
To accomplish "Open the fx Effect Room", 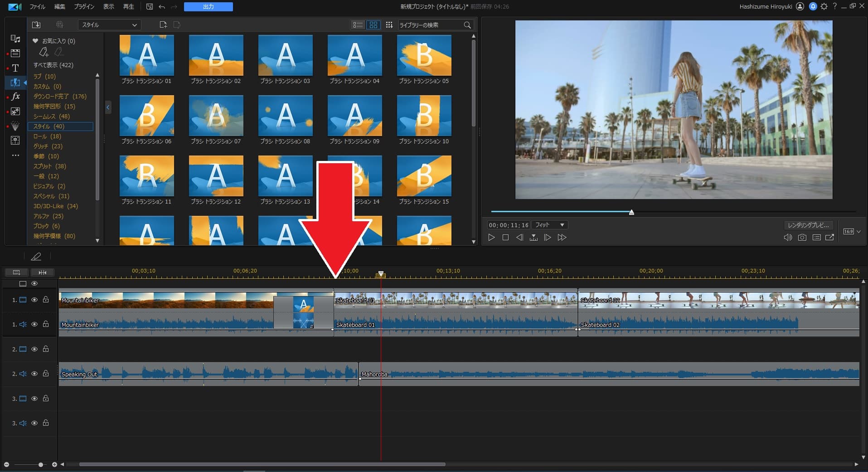I will point(15,97).
